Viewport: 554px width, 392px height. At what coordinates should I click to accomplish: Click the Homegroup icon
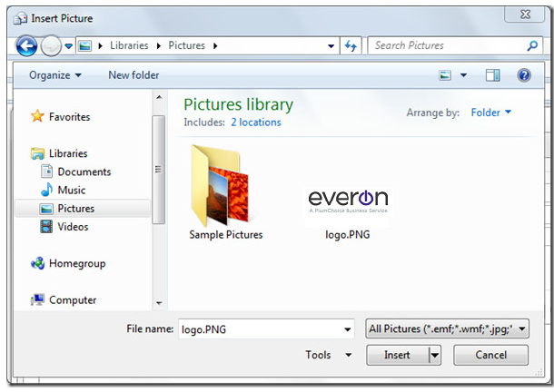point(38,263)
